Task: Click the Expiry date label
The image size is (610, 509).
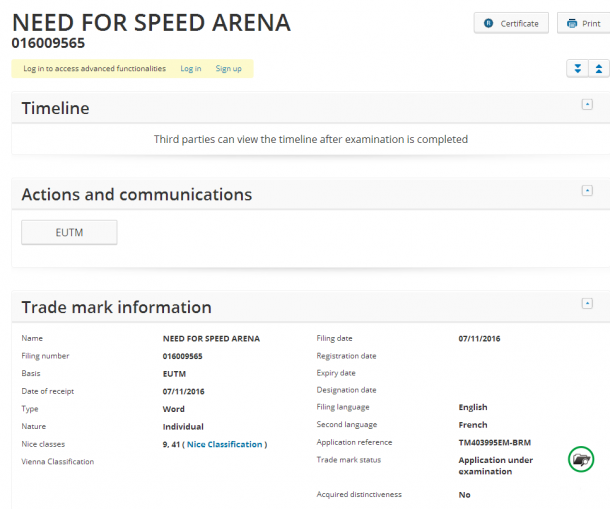Action: [336, 373]
